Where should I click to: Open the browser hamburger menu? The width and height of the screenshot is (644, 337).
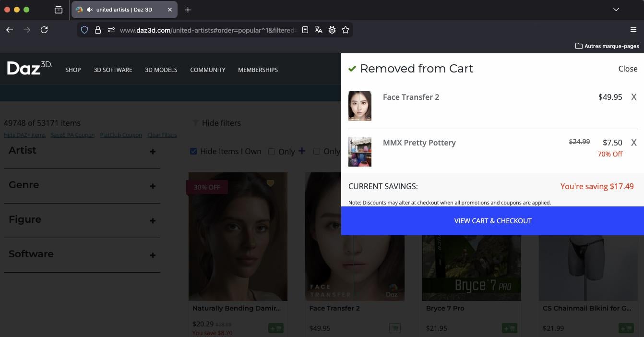point(633,30)
